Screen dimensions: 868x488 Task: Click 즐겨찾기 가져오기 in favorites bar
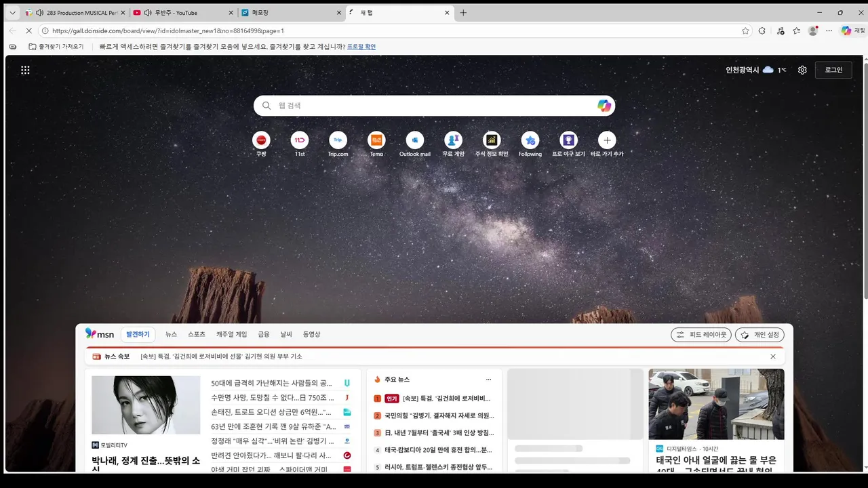pyautogui.click(x=56, y=47)
